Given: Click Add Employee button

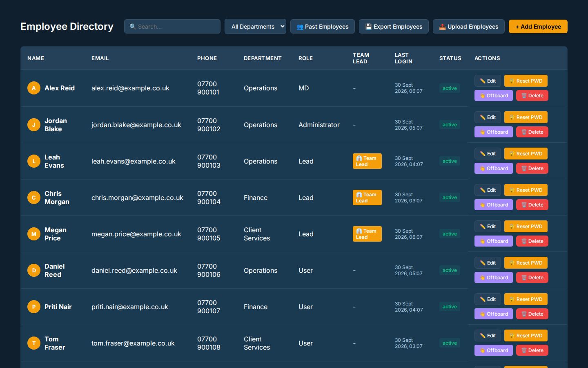Looking at the screenshot, I should 538,27.
